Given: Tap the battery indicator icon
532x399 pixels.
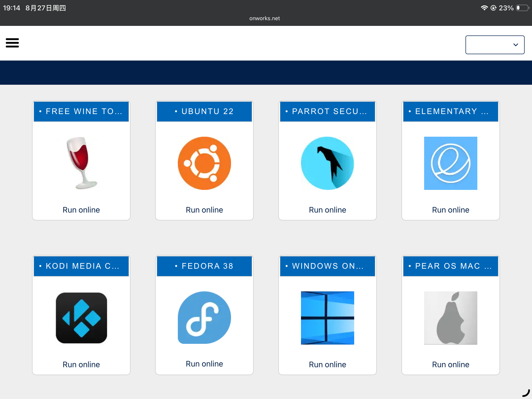Looking at the screenshot, I should coord(523,8).
